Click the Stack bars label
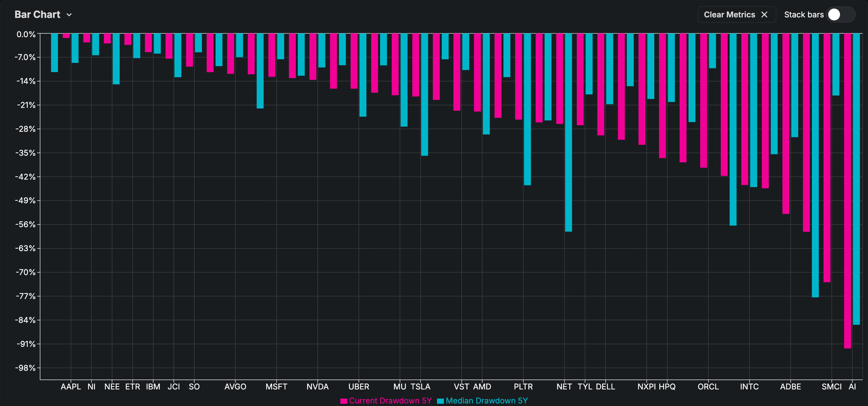The height and width of the screenshot is (406, 868). coord(803,15)
